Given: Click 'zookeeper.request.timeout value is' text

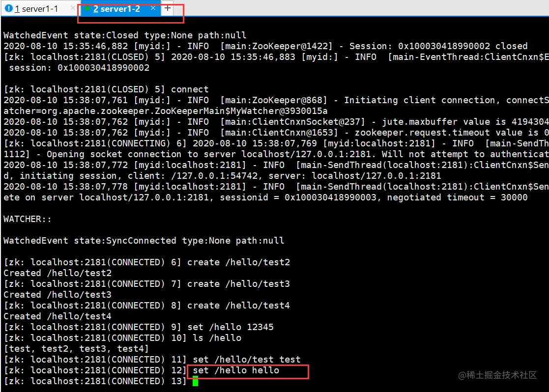Looking at the screenshot, I should pos(446,133).
